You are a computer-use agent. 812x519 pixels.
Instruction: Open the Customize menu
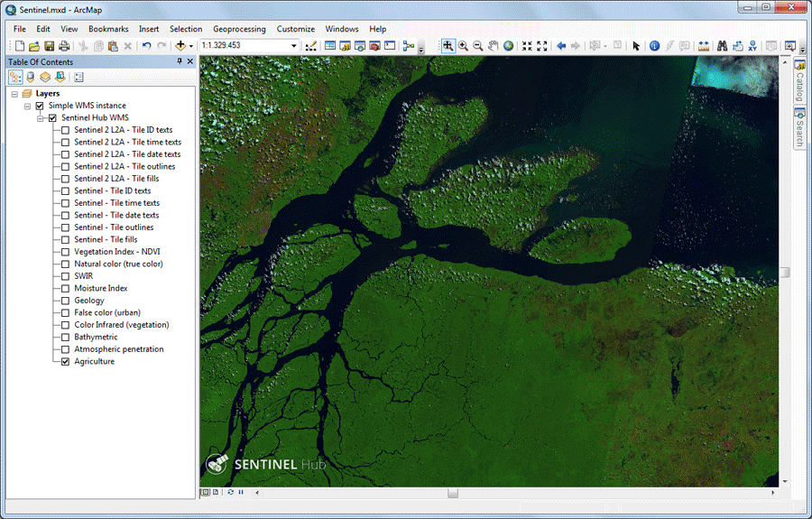pos(296,29)
